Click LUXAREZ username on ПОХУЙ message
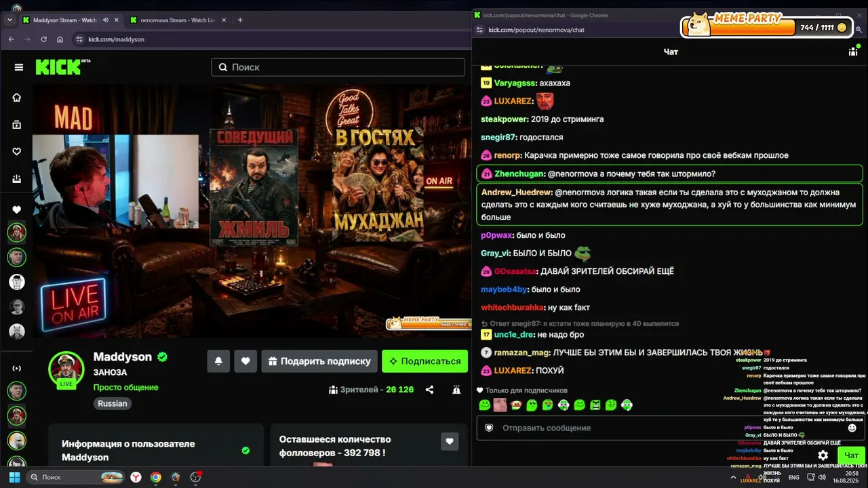 [513, 371]
